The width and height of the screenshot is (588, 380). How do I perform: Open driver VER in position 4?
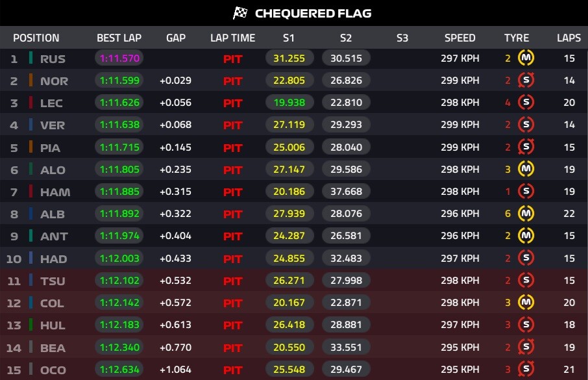[53, 125]
